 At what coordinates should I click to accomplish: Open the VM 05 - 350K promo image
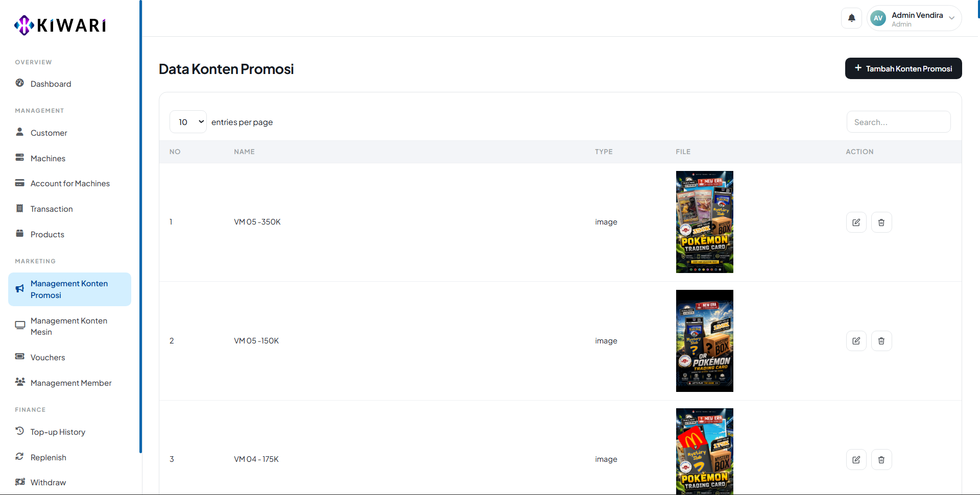[705, 222]
